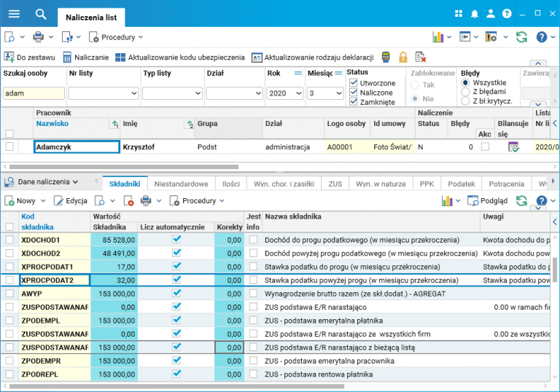The height and width of the screenshot is (392, 560).
Task: Toggle the Utworzone status checkbox
Action: tap(354, 83)
